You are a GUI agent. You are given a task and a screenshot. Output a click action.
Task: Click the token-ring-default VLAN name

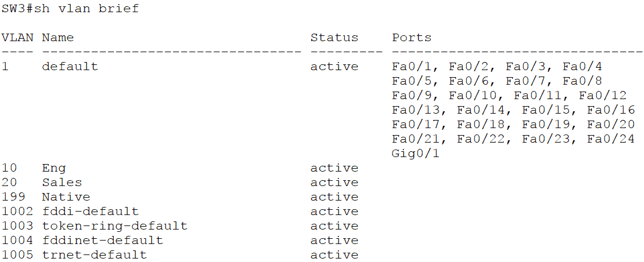(x=114, y=226)
